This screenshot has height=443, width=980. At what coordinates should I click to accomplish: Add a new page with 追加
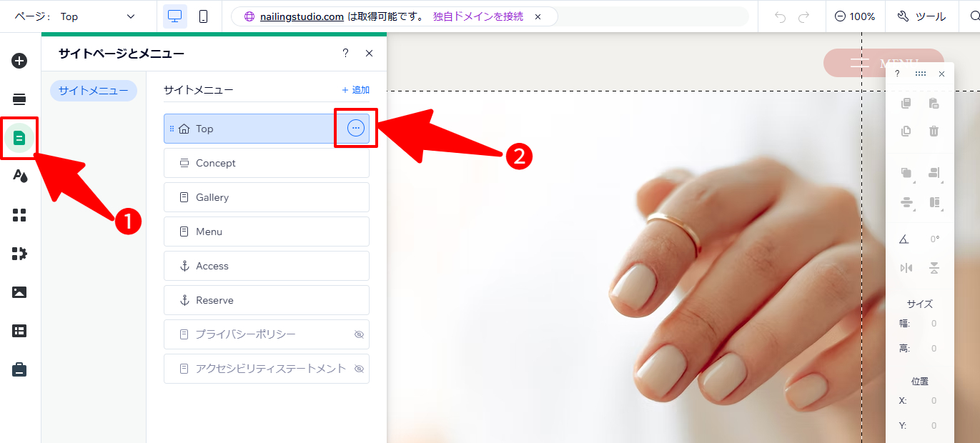coord(355,89)
